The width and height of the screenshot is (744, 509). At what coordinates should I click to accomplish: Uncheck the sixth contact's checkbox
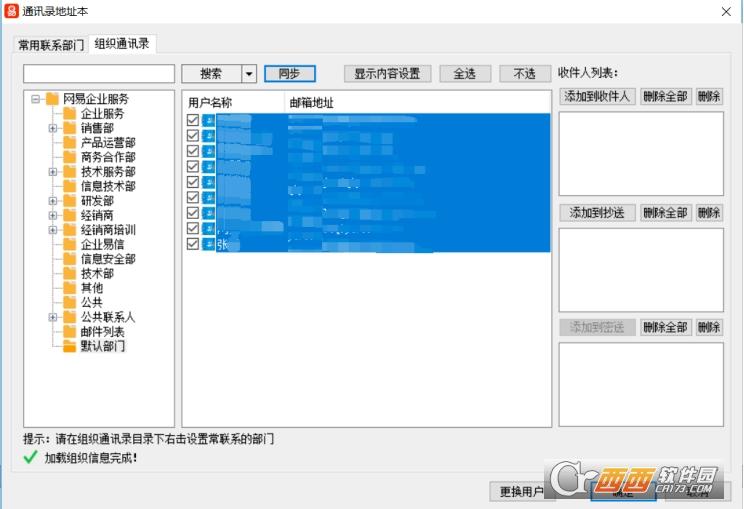click(x=193, y=197)
